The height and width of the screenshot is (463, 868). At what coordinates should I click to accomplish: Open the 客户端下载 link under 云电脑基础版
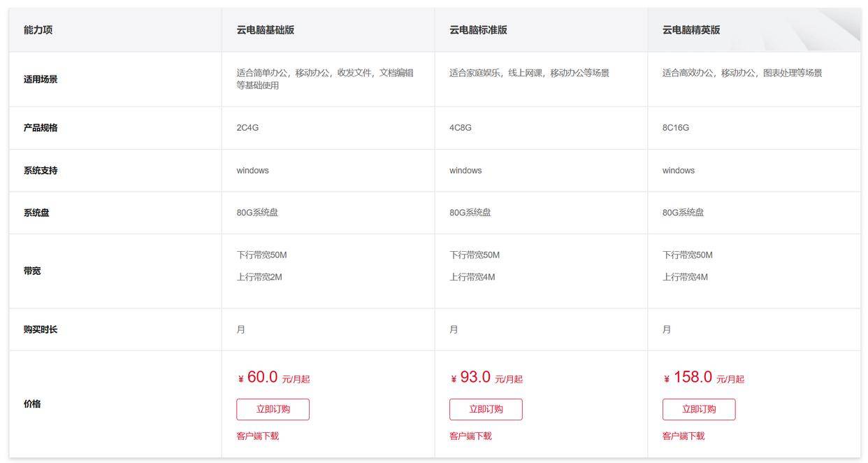(256, 435)
